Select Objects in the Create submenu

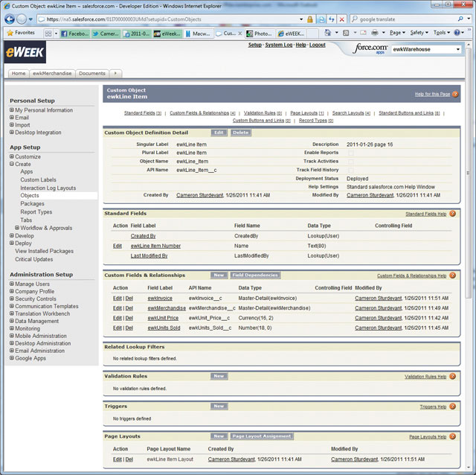tap(30, 195)
